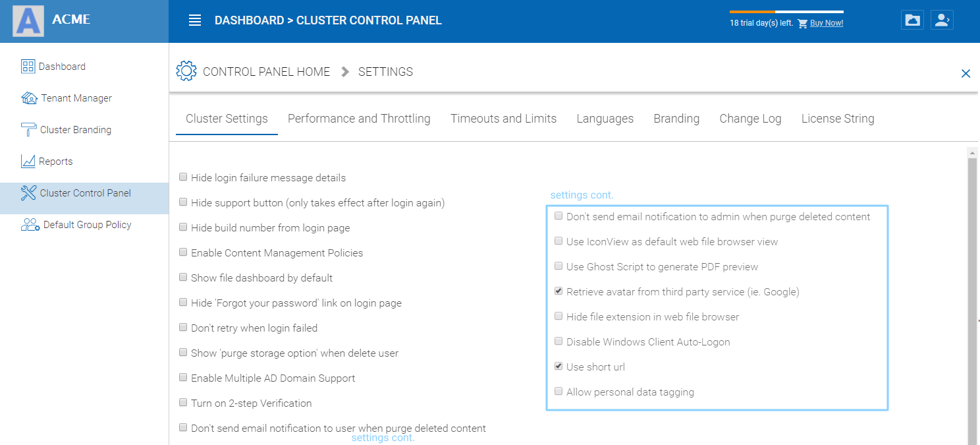Go to CONTROL PANEL HOME breadcrumb

pyautogui.click(x=266, y=72)
